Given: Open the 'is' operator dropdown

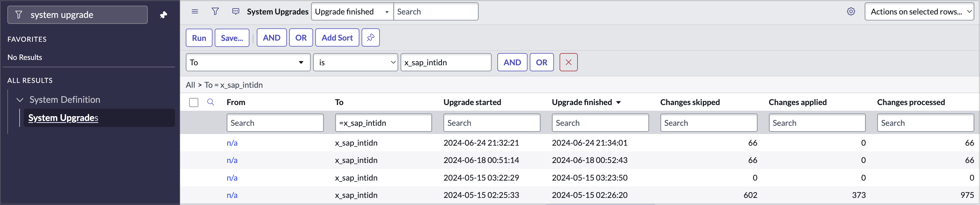Looking at the screenshot, I should (355, 62).
